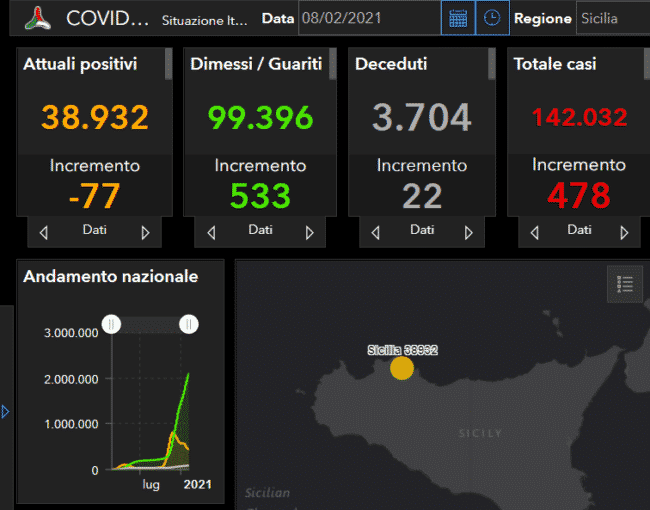Select the left chart range slider handle
This screenshot has width=650, height=510.
pos(111,324)
